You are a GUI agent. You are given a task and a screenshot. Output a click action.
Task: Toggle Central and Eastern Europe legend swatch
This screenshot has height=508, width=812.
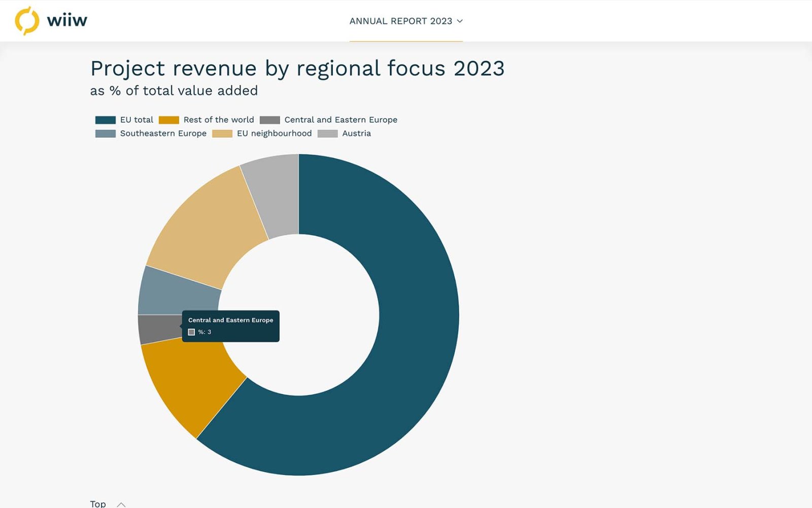pyautogui.click(x=270, y=120)
